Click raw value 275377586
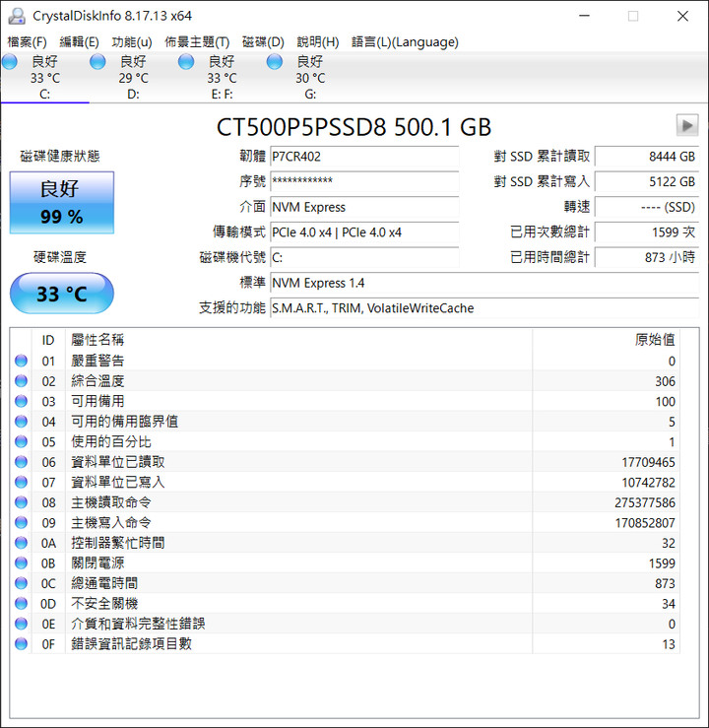The height and width of the screenshot is (728, 709). tap(645, 502)
